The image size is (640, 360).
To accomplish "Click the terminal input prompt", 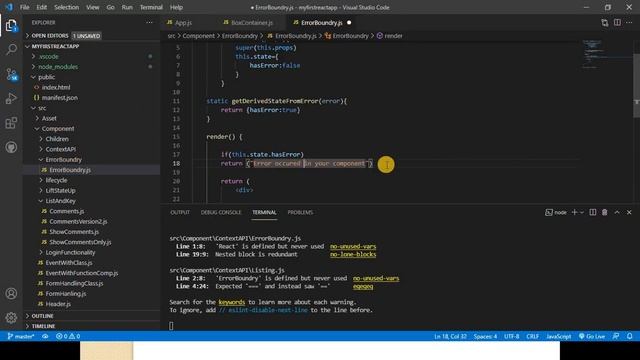I will (171, 326).
